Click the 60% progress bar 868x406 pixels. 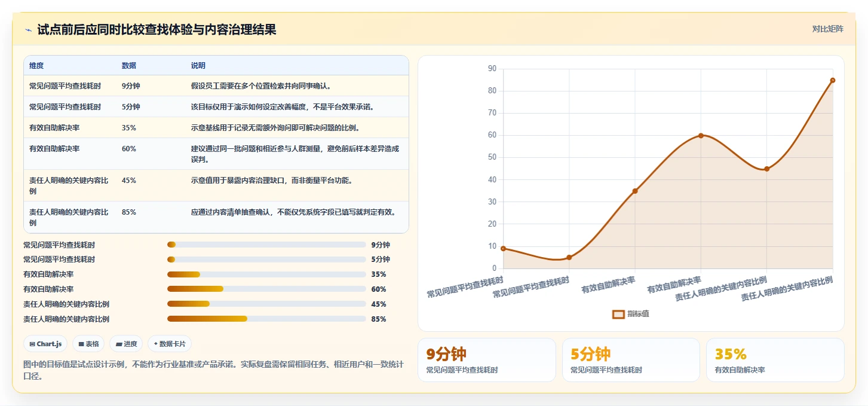(266, 289)
